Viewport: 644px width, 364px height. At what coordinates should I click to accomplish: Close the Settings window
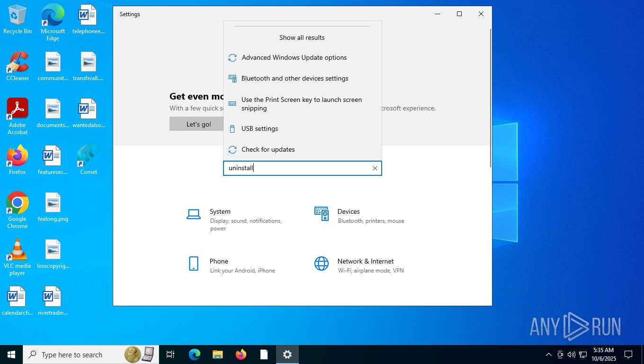click(x=481, y=14)
